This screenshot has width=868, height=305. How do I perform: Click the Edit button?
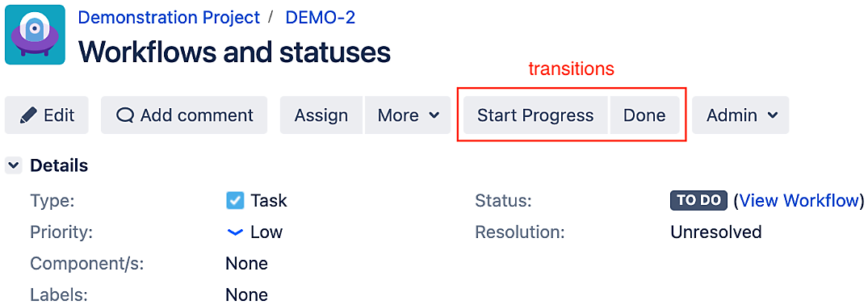(47, 115)
